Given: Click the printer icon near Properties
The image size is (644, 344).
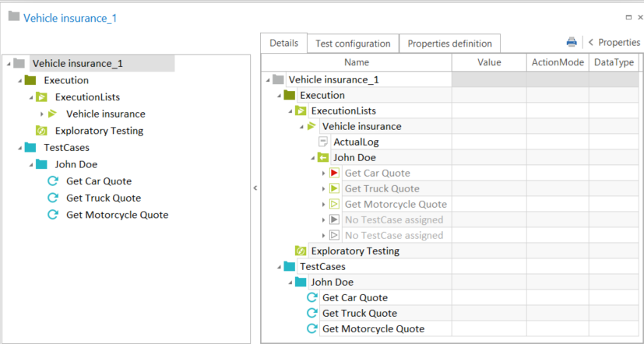Looking at the screenshot, I should click(x=572, y=43).
